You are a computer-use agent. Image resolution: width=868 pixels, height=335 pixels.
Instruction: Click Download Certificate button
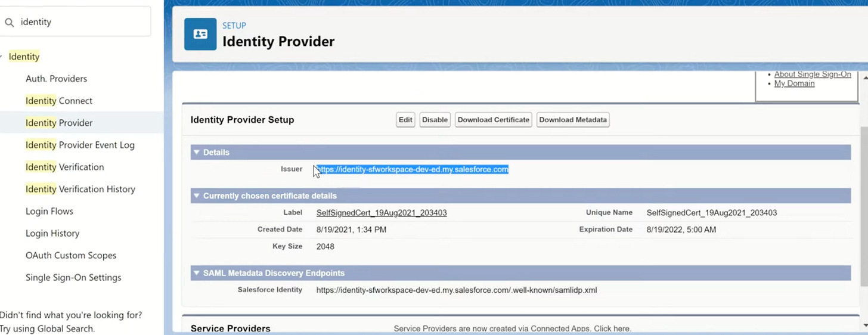(x=494, y=120)
